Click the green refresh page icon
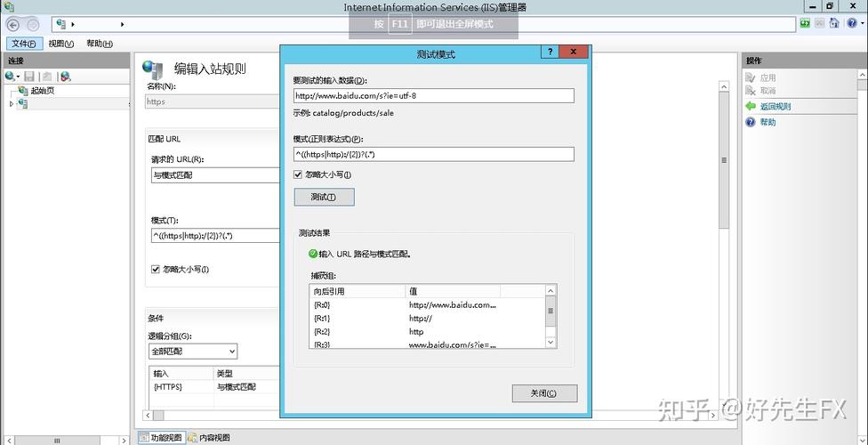The height and width of the screenshot is (445, 868). click(x=806, y=23)
